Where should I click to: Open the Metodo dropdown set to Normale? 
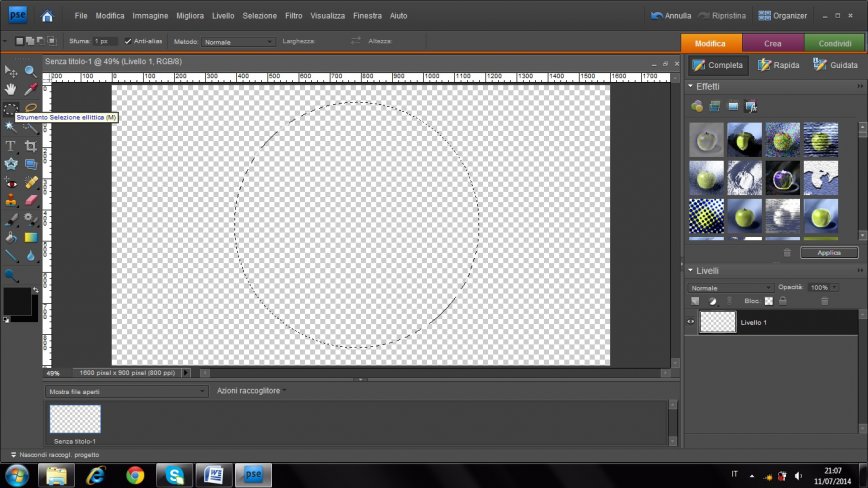[238, 41]
